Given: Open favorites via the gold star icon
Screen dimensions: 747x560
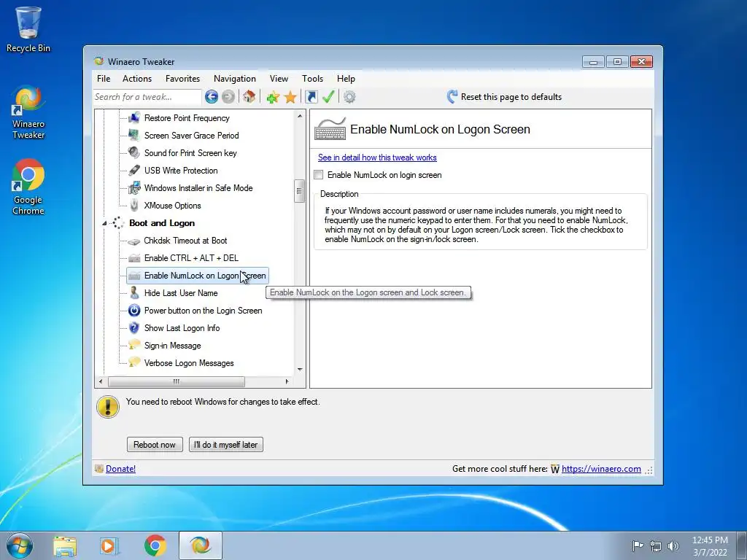Looking at the screenshot, I should pos(290,97).
